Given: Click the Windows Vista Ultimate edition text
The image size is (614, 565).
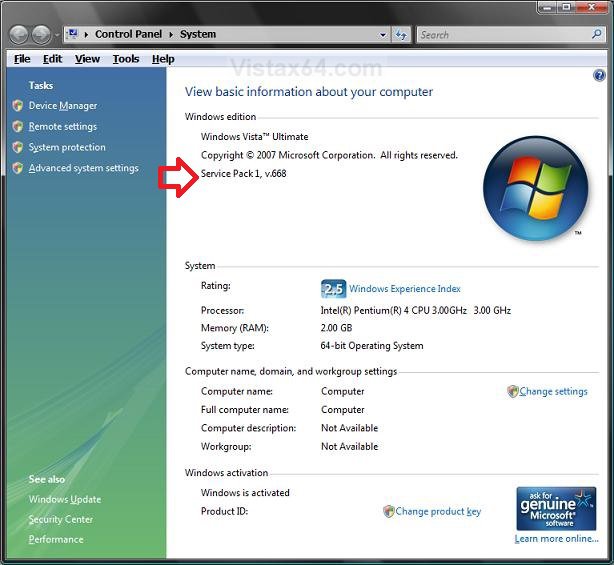Looking at the screenshot, I should 255,137.
